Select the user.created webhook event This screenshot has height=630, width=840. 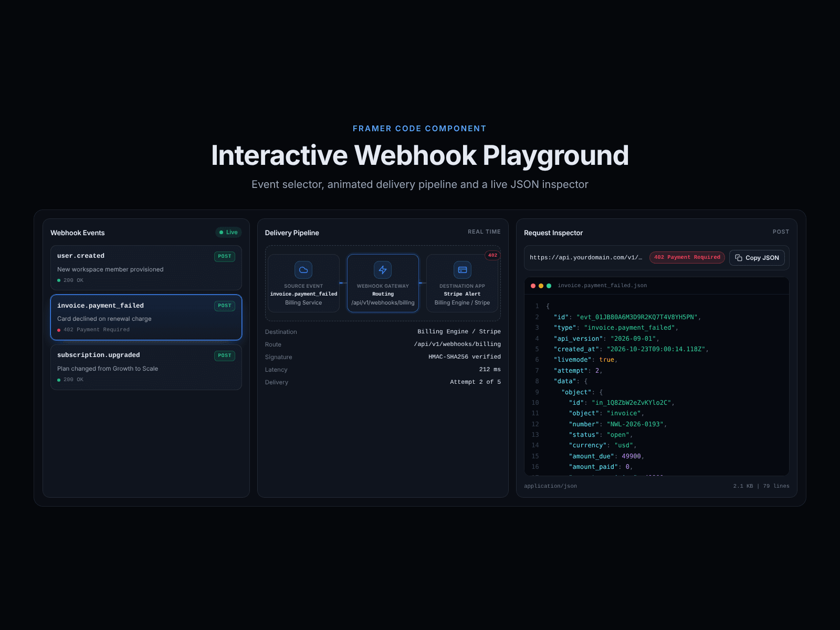[x=146, y=268]
